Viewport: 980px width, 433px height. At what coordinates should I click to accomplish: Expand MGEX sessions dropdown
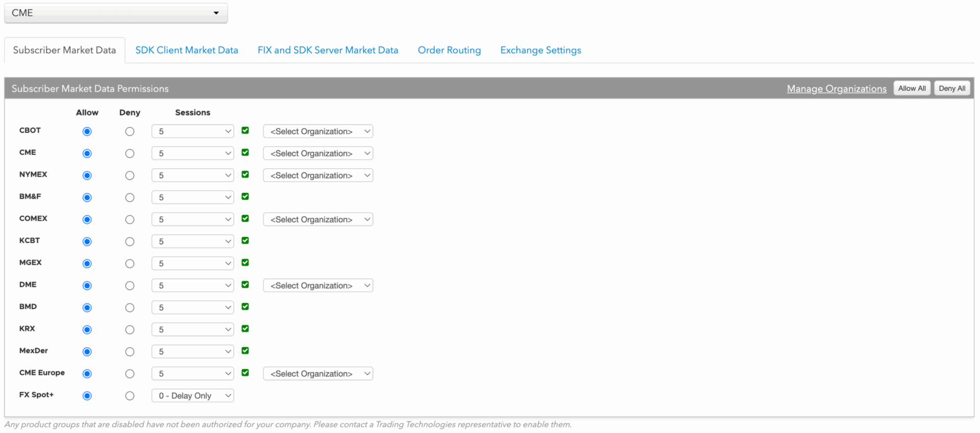click(x=193, y=263)
